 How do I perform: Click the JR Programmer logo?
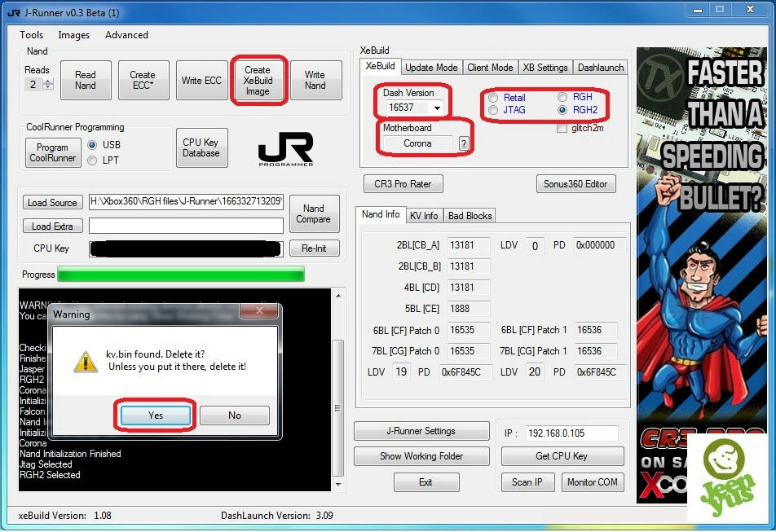click(285, 149)
